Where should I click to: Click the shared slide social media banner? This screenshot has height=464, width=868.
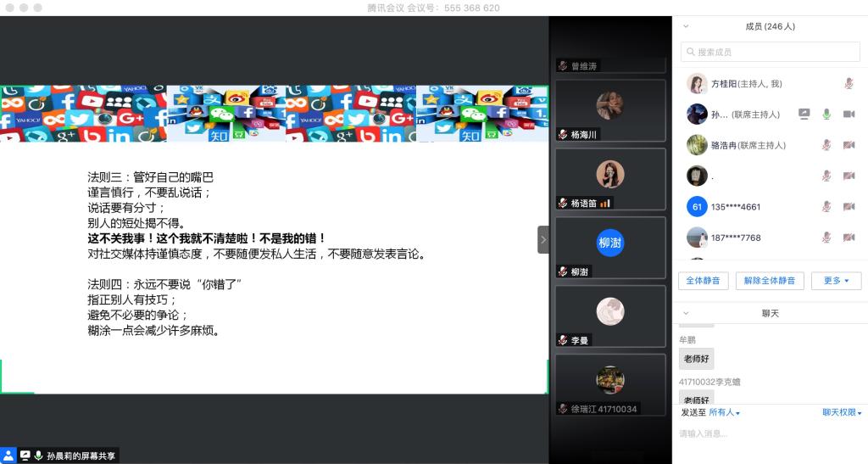[275, 114]
